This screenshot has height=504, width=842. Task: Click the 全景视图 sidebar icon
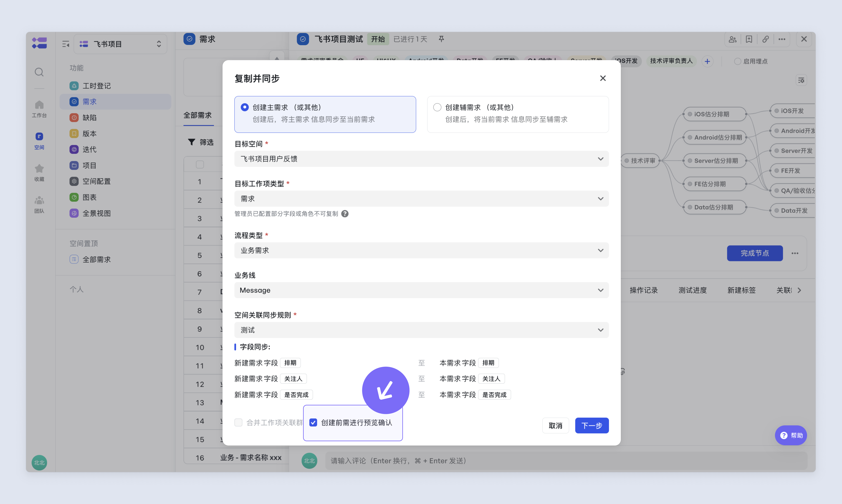pyautogui.click(x=74, y=213)
